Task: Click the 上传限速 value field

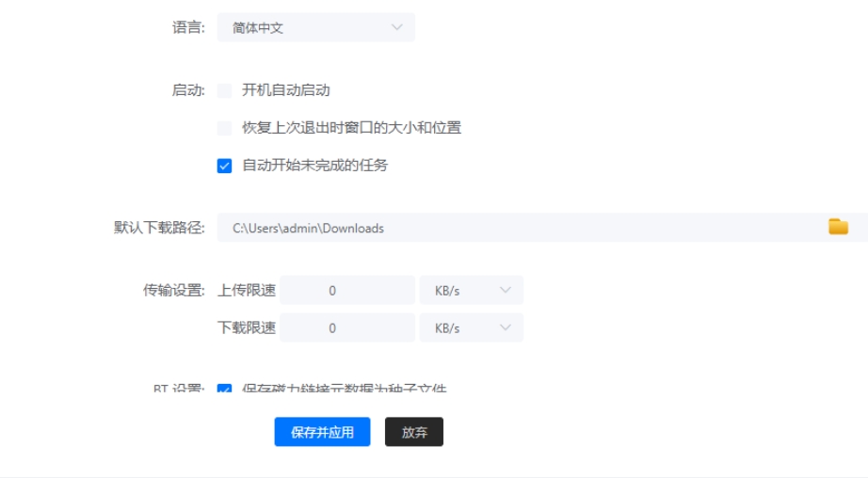Action: 347,291
